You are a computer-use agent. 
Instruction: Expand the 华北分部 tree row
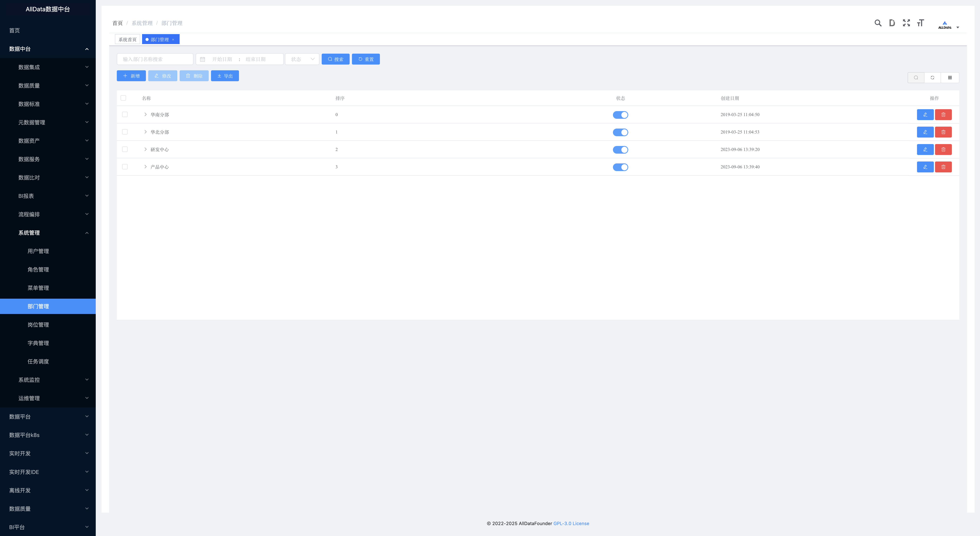[145, 132]
